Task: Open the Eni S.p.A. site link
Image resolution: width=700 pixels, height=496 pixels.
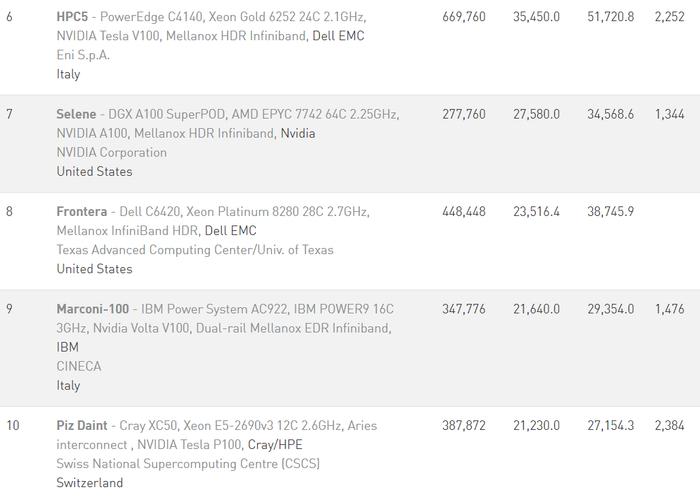Action: pyautogui.click(x=83, y=55)
